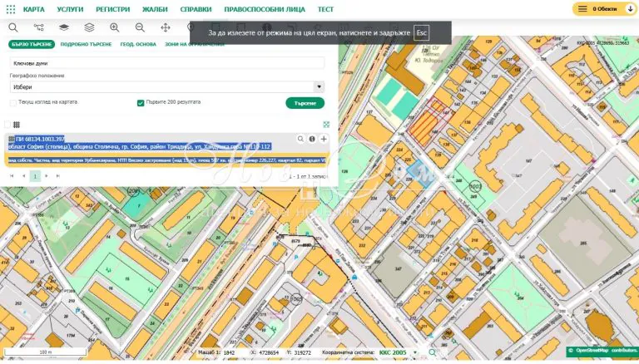Zoom to the found parcel result
This screenshot has width=639, height=364.
tap(300, 139)
